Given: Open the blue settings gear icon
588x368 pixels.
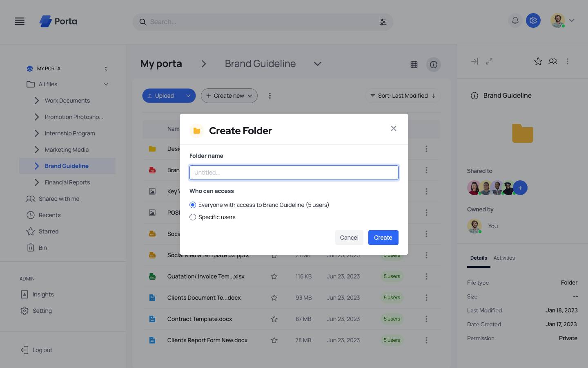Looking at the screenshot, I should [533, 20].
